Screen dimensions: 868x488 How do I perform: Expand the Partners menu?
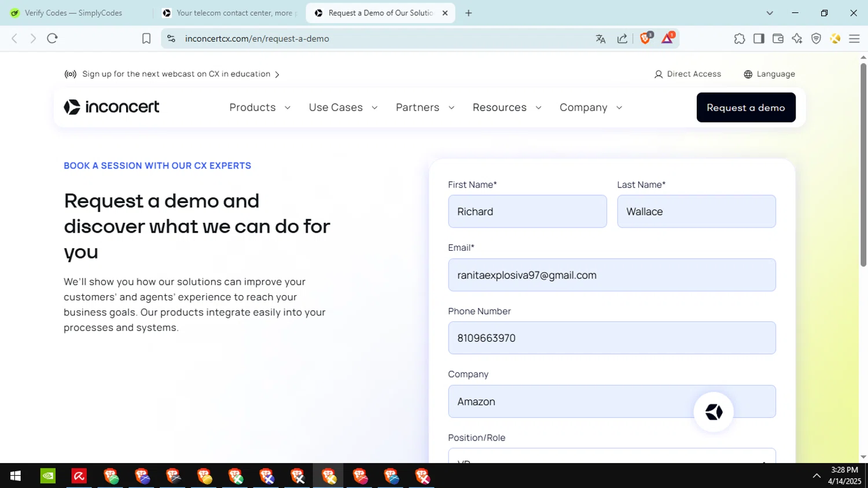425,108
